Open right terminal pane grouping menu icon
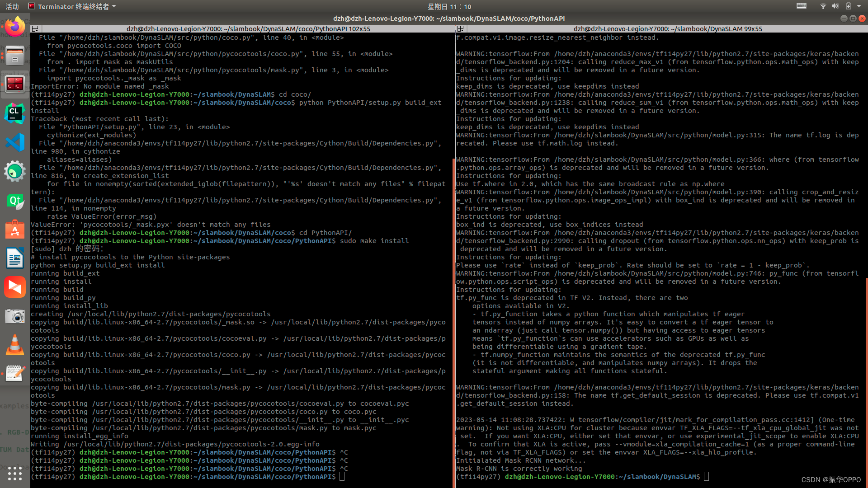Image resolution: width=868 pixels, height=488 pixels. [x=460, y=28]
